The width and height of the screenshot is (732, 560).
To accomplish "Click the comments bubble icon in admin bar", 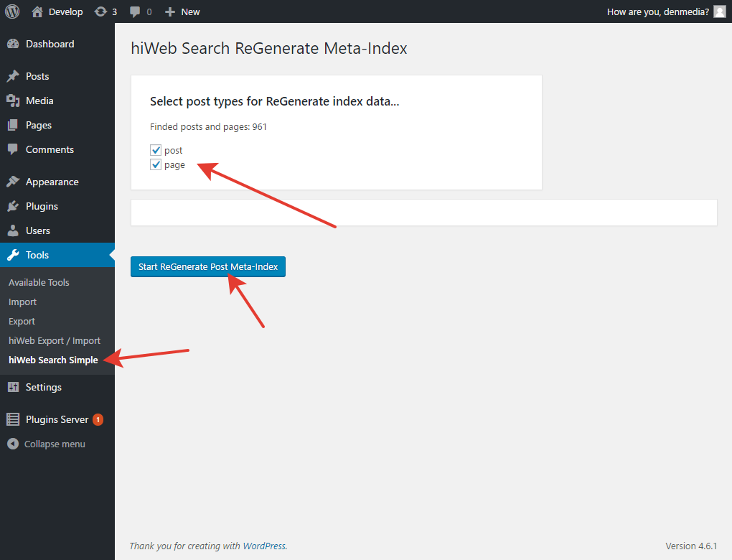I will [135, 11].
